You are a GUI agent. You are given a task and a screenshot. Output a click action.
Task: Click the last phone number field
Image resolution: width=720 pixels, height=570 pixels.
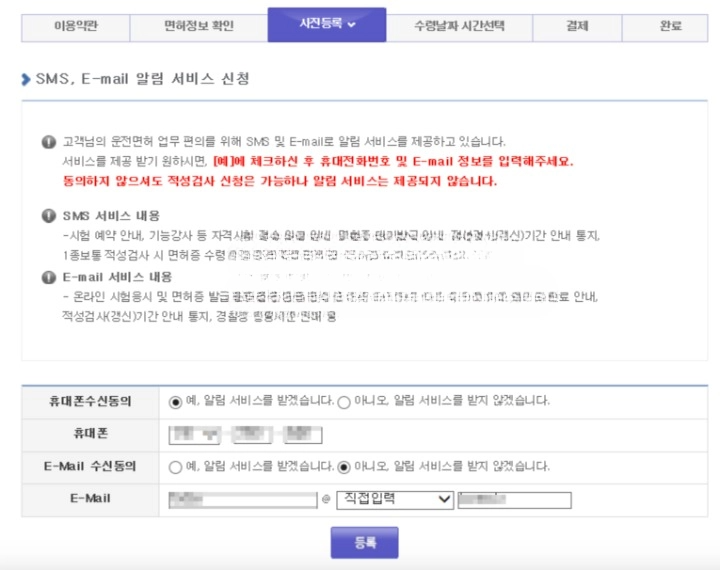(303, 435)
